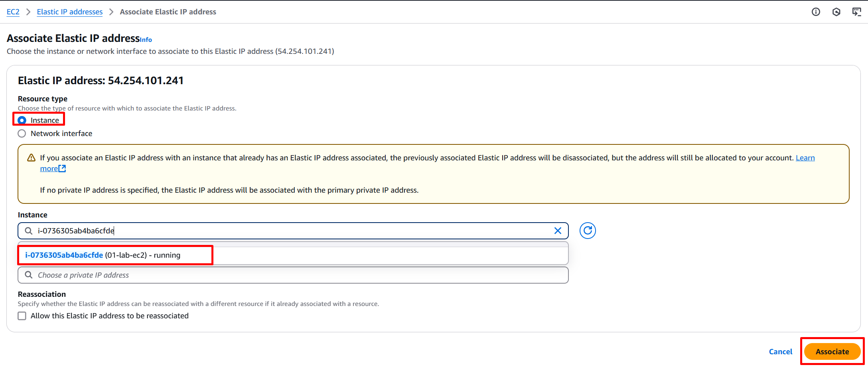The image size is (868, 369).
Task: Open the external link icon after 'more'
Action: (x=62, y=169)
